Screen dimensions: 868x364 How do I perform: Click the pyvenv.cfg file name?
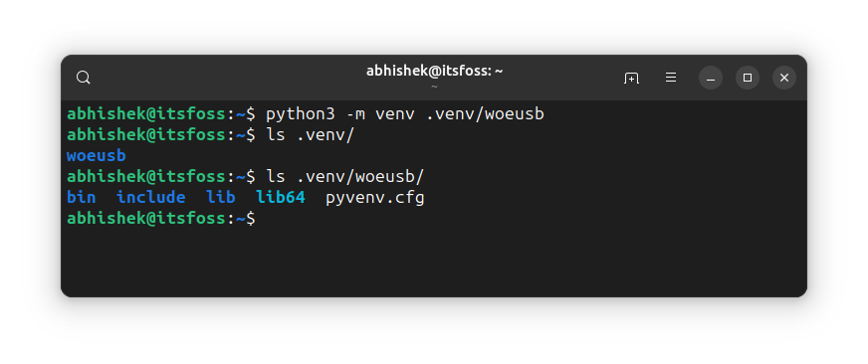374,198
